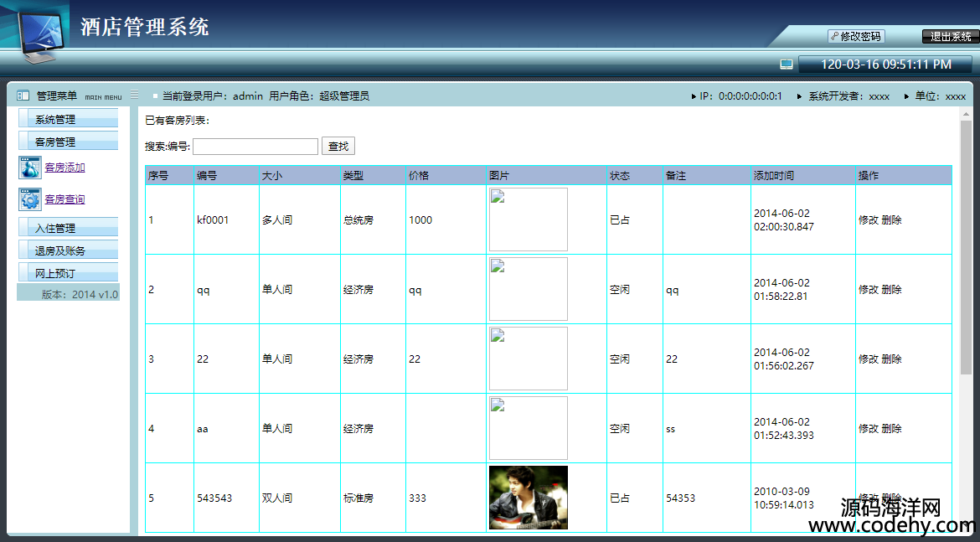
Task: Click 删除 for room aa
Action: (x=892, y=428)
